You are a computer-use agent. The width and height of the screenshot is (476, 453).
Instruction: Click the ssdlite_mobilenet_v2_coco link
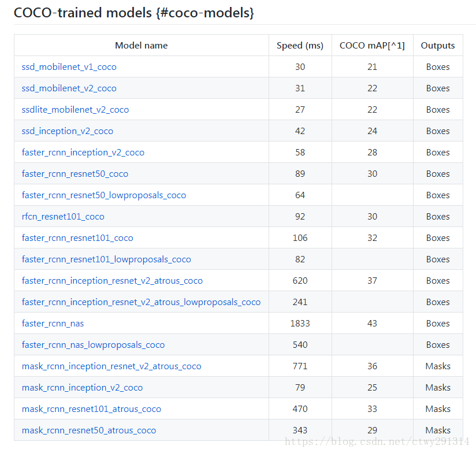click(x=75, y=110)
